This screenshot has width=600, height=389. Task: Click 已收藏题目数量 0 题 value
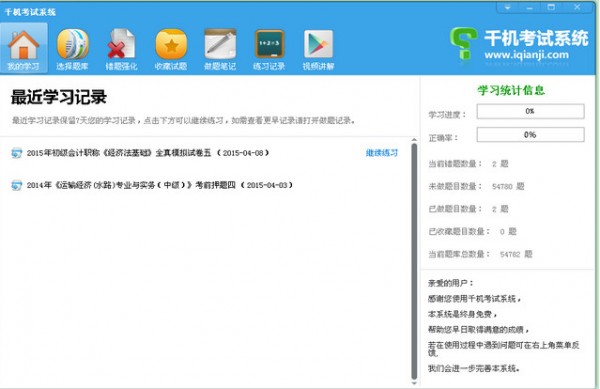pos(508,232)
